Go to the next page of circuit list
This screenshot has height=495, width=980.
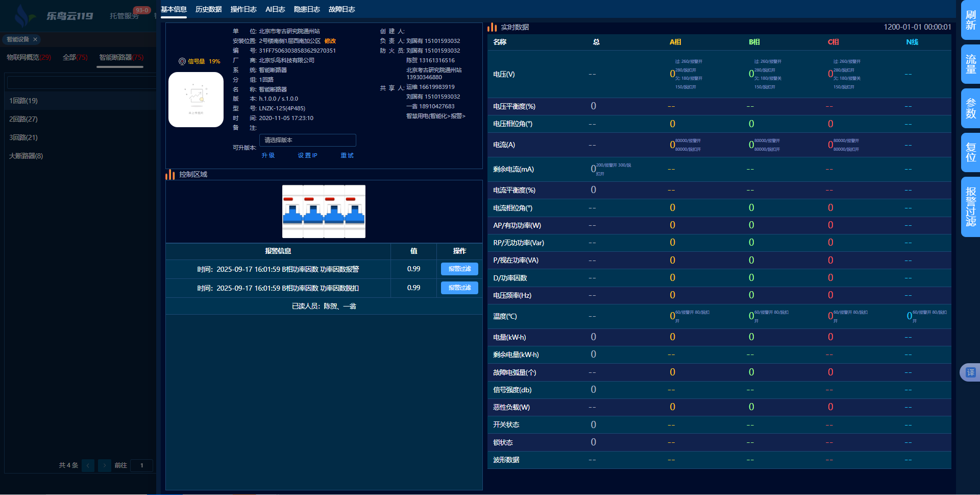105,465
